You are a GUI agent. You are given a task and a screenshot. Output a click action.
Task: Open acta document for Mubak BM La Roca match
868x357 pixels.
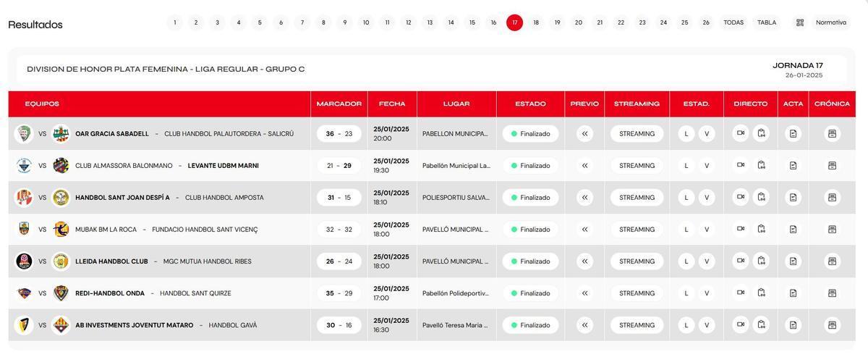[x=793, y=230]
